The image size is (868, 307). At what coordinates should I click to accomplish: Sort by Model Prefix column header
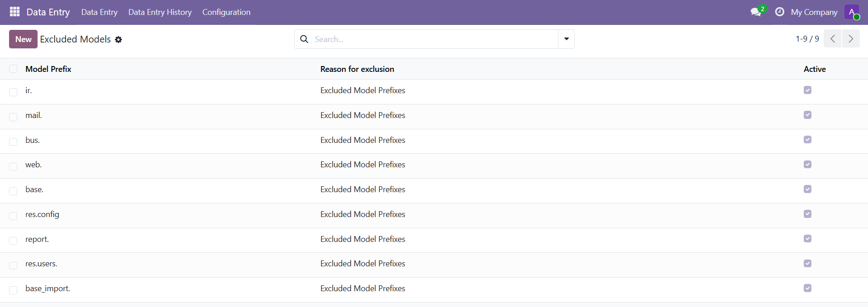pyautogui.click(x=48, y=69)
